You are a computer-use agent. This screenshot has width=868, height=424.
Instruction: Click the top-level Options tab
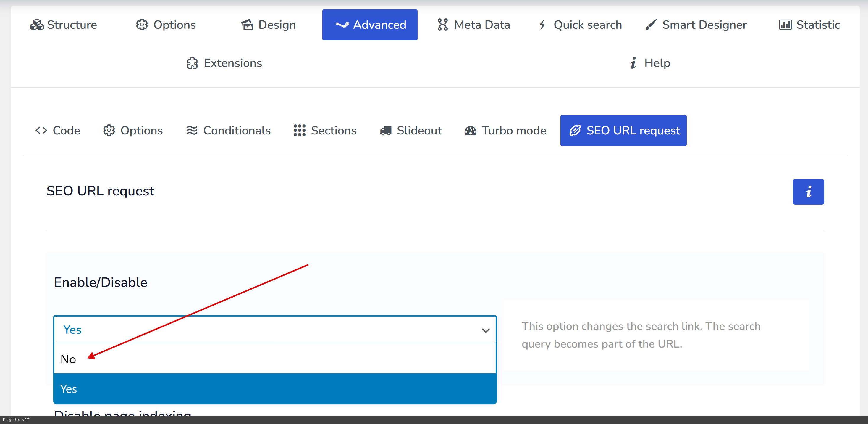(x=165, y=25)
